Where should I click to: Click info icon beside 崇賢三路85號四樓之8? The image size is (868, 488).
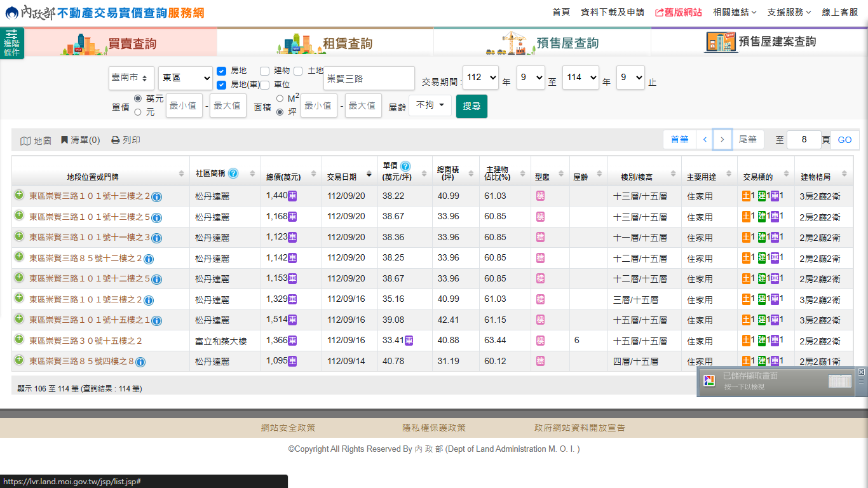point(140,362)
